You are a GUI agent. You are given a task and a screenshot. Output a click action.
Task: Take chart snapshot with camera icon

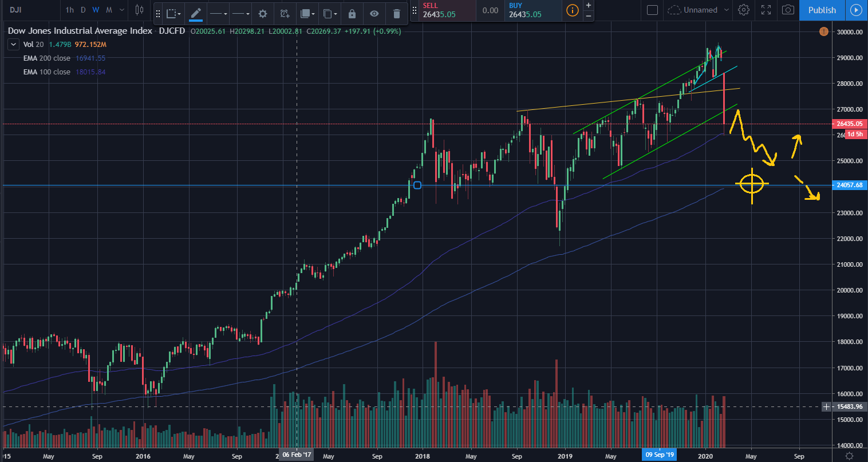[x=788, y=10]
